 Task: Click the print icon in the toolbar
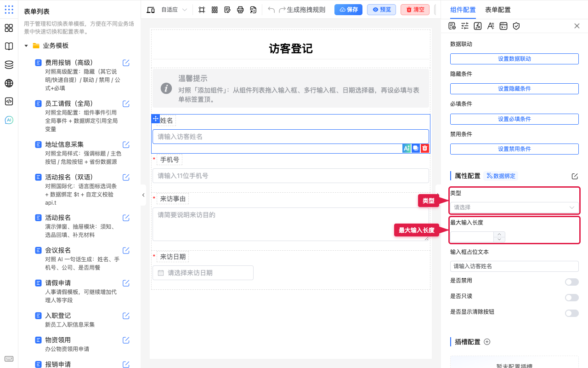[240, 10]
